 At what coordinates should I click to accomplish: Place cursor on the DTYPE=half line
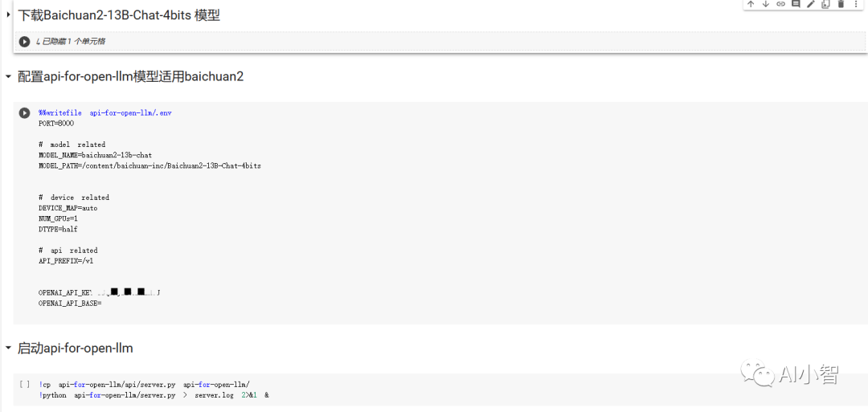click(x=58, y=229)
